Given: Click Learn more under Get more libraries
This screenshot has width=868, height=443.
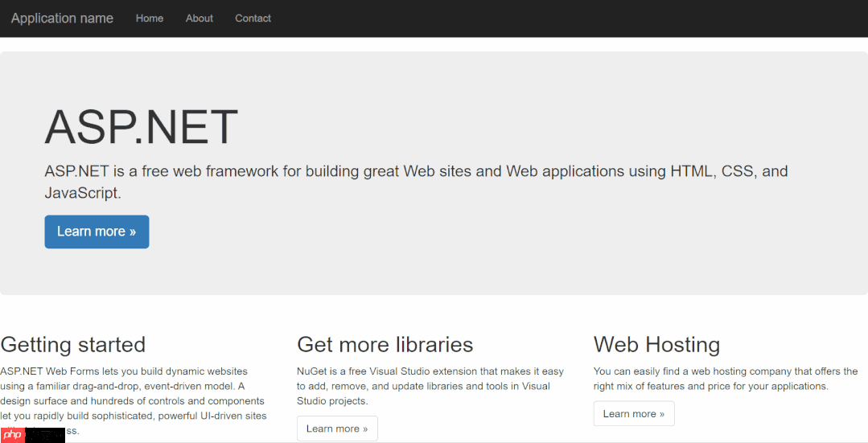Looking at the screenshot, I should pos(337,429).
